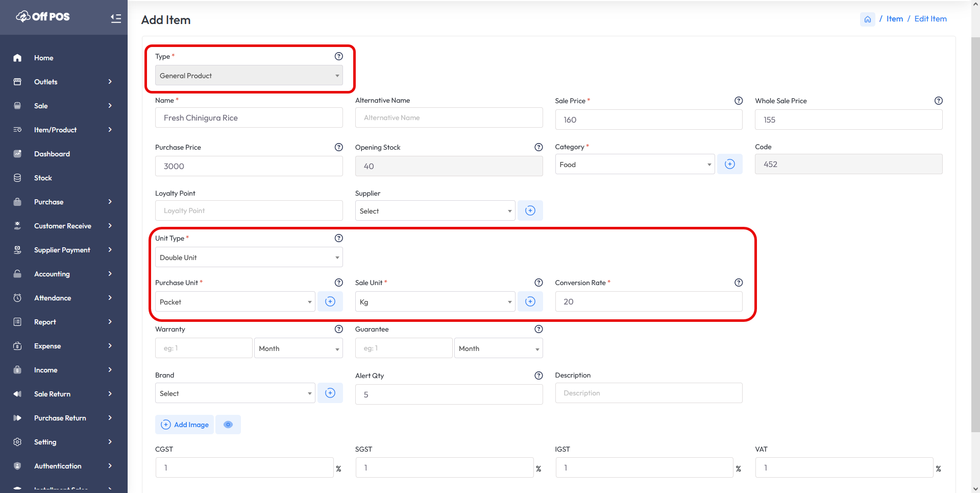Click the add sale unit plus icon
Screen dimensions: 980x493
click(x=530, y=301)
